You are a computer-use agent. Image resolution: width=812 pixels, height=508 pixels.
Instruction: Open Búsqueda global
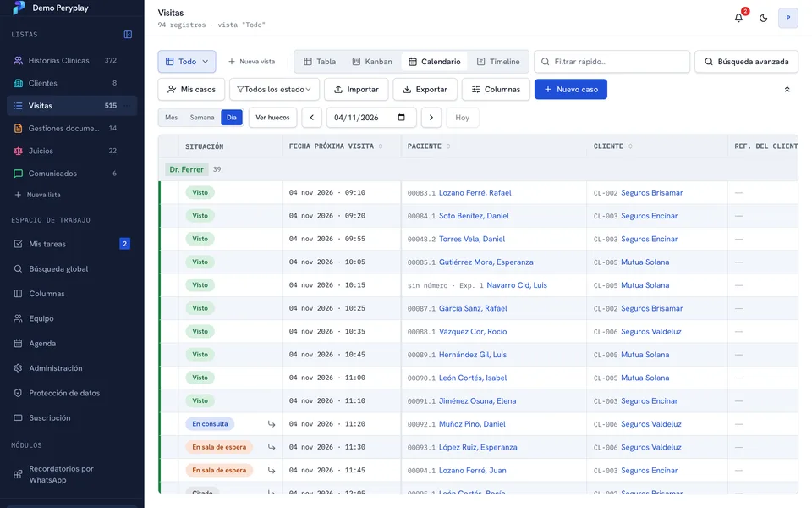coord(72,268)
